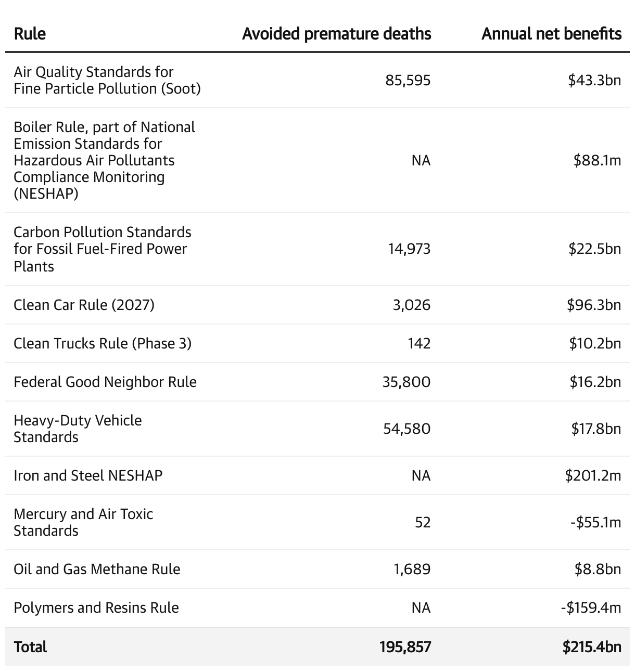Click the $215.4bn total benefits value

point(592,647)
